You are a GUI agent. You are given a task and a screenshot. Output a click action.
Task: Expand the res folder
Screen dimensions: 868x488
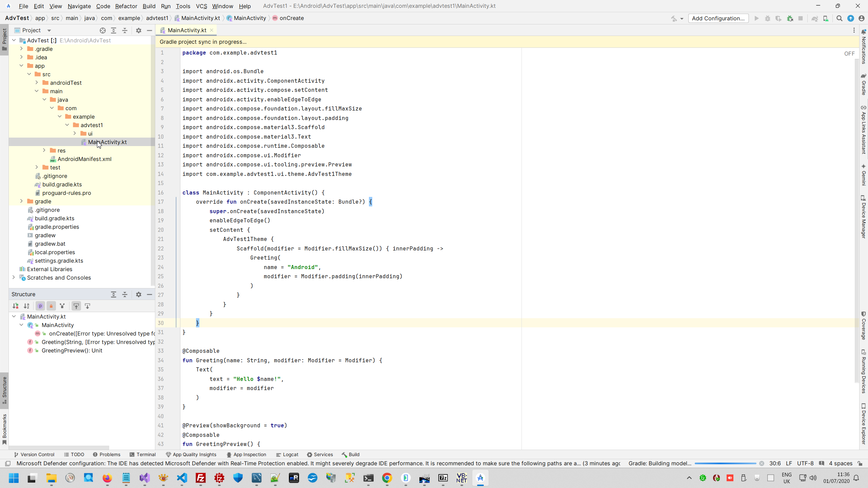(44, 150)
